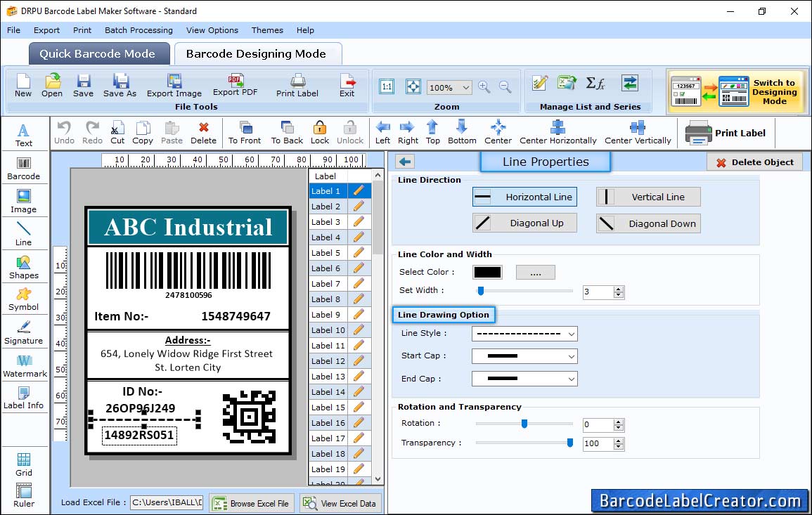812x515 pixels.
Task: Open the Batch Processing menu
Action: [138, 30]
